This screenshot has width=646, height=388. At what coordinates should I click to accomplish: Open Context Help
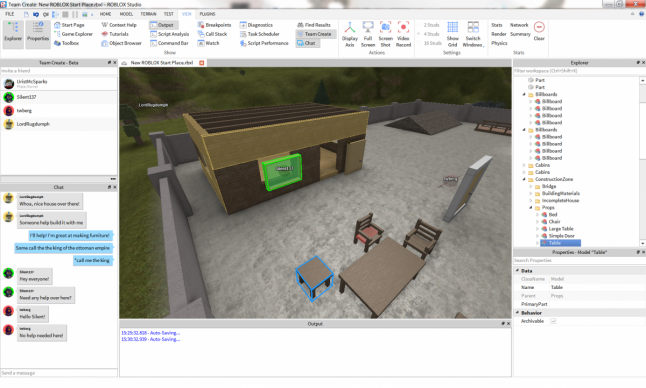119,25
